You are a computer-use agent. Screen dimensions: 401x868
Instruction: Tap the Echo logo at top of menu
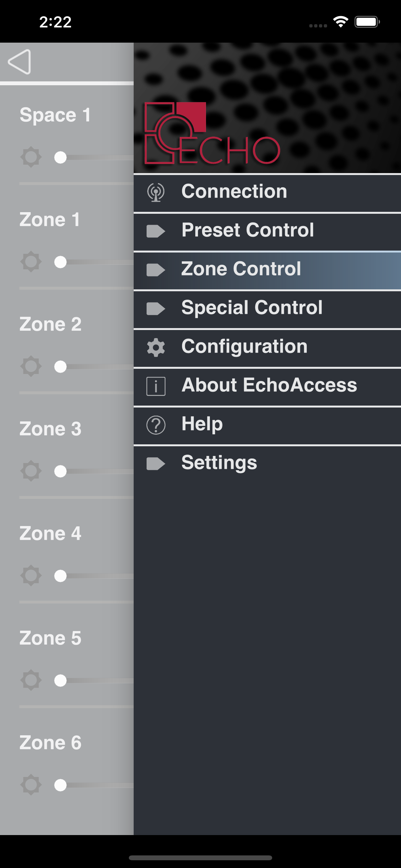coord(212,134)
